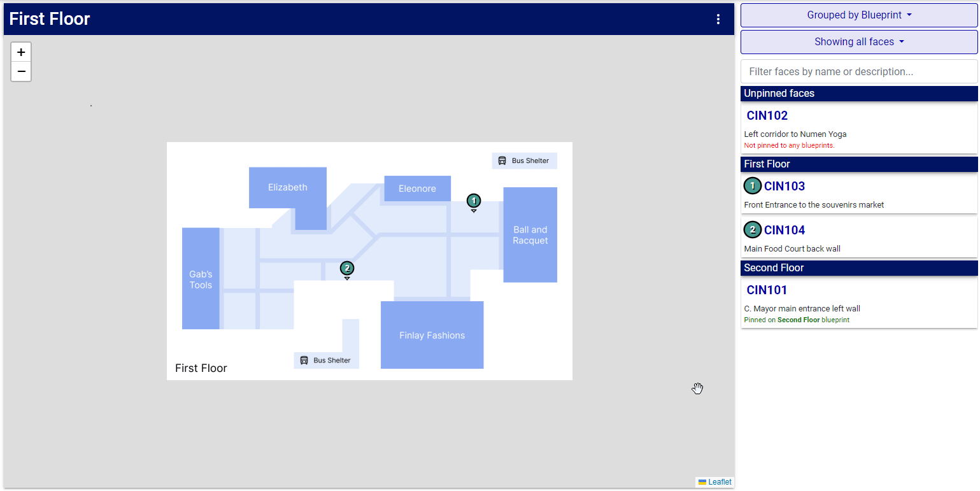Zoom out using the map minus control

[21, 71]
